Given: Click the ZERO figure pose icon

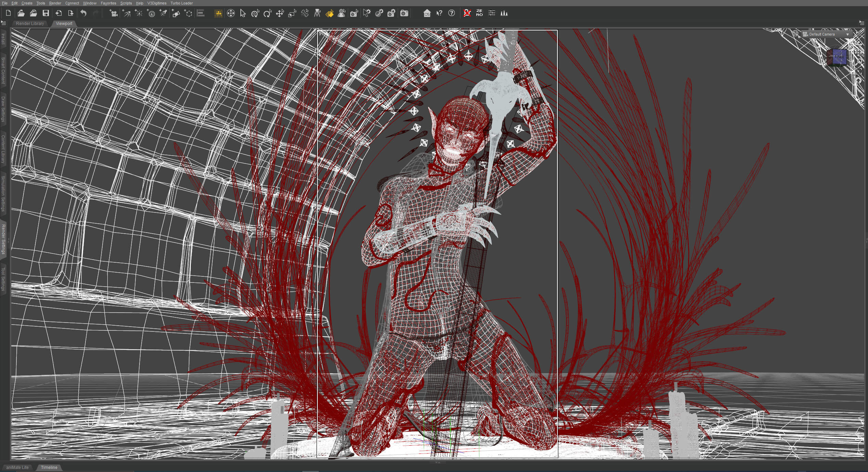Looking at the screenshot, I should point(479,13).
